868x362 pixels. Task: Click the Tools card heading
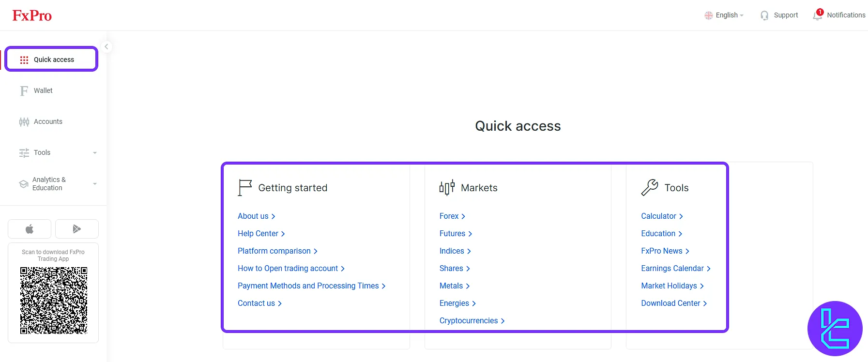(676, 188)
